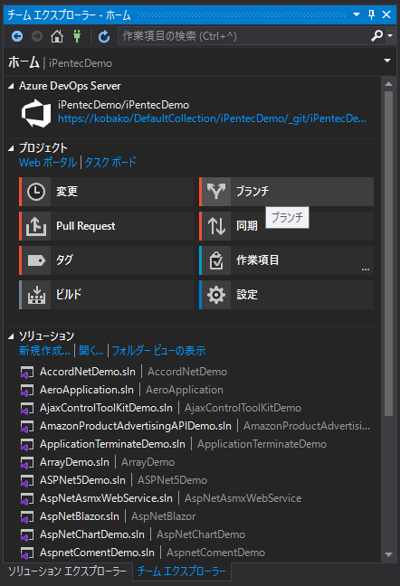Switch to ソリューション エクスプローラー tab

pyautogui.click(x=67, y=571)
